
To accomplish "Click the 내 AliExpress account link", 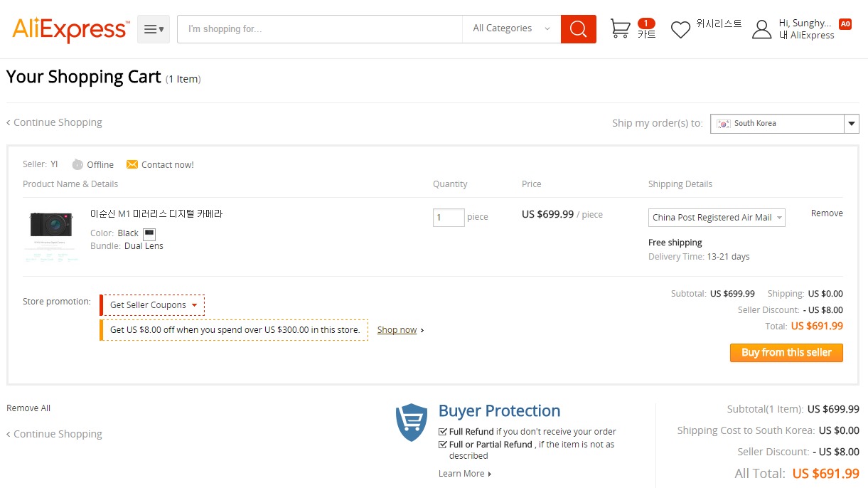I will tap(806, 36).
